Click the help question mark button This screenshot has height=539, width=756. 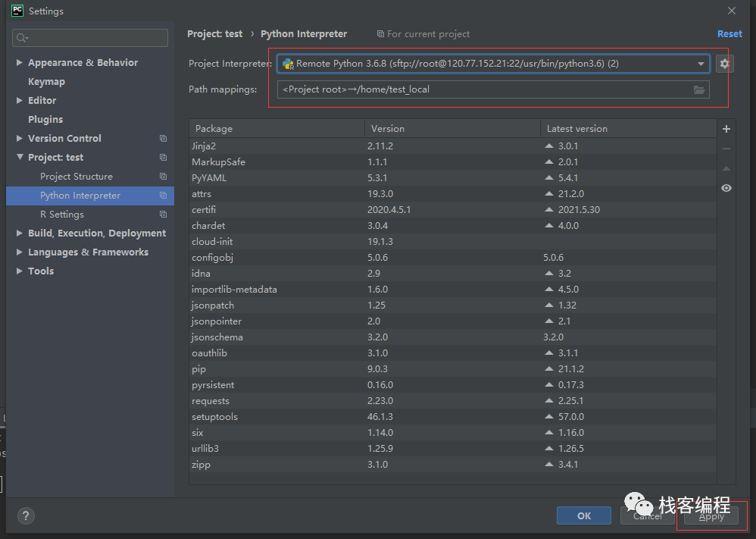coord(26,515)
